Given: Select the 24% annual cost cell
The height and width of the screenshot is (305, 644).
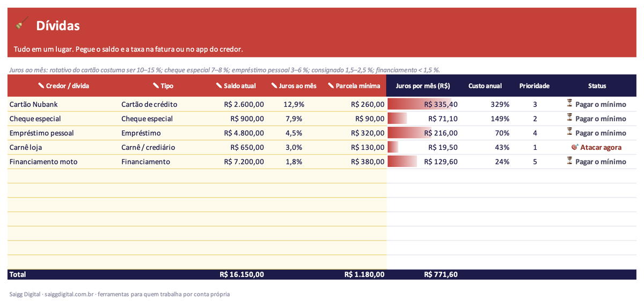Looking at the screenshot, I should (485, 162).
